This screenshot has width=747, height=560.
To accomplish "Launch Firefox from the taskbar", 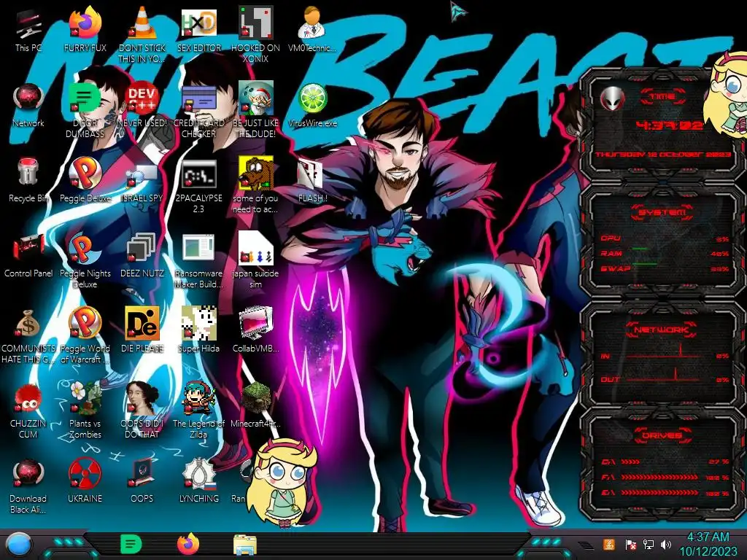I will (x=188, y=544).
